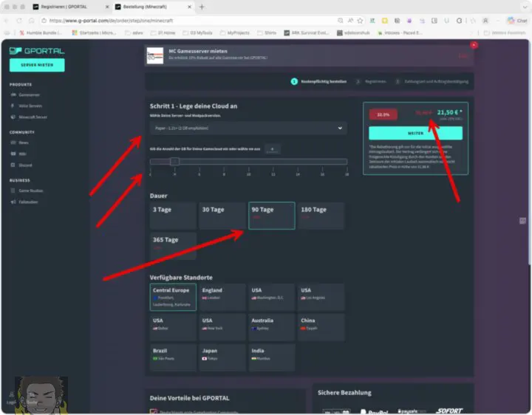
Task: Pick the Japan Tokyo server location
Action: point(222,357)
